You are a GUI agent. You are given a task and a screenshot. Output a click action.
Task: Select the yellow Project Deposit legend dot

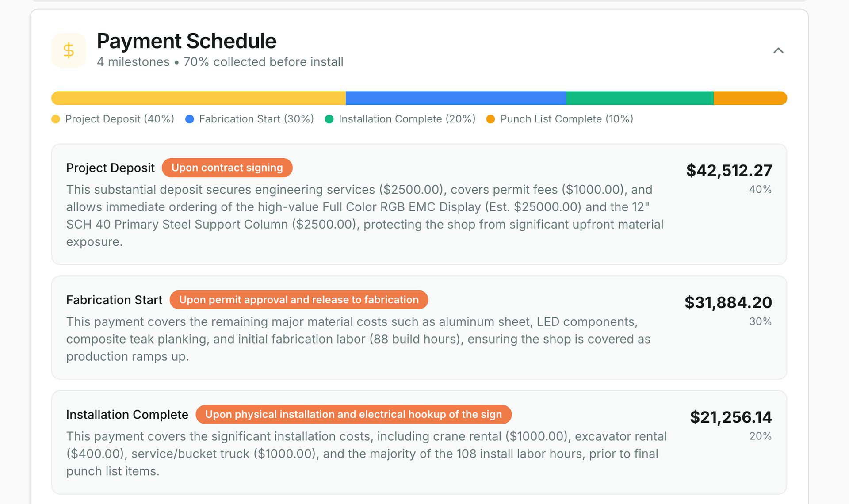[x=56, y=119]
